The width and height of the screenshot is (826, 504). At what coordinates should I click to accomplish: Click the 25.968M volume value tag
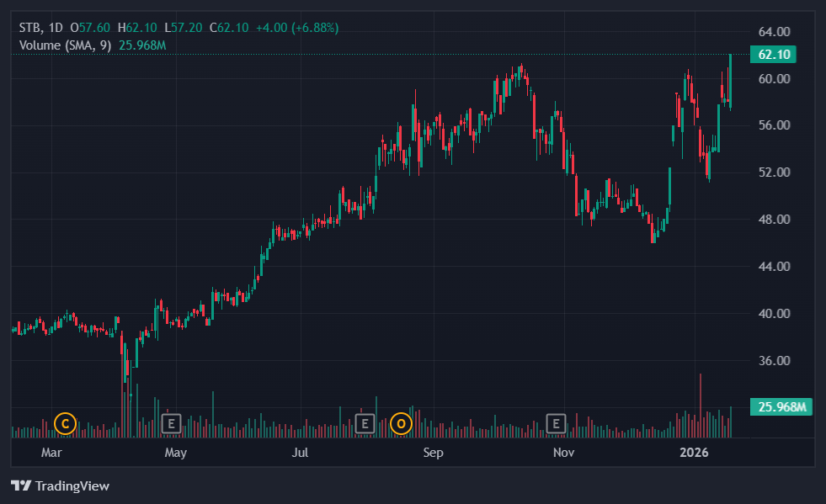pyautogui.click(x=781, y=407)
